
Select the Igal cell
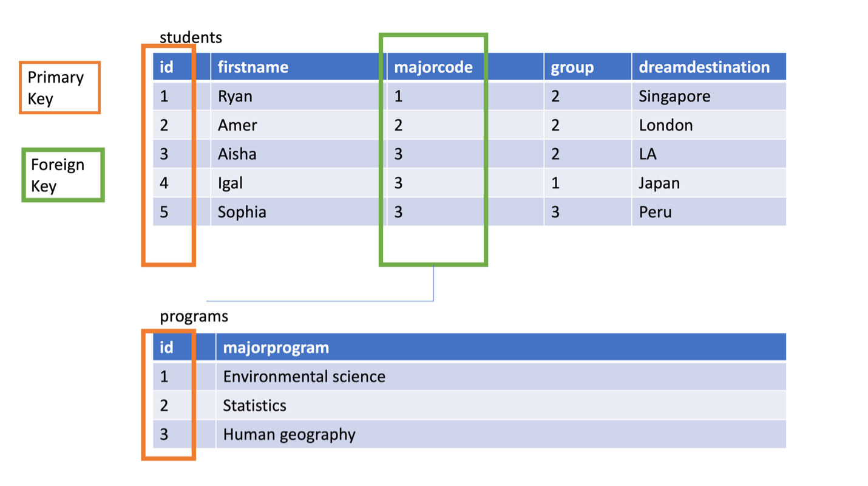coord(299,183)
